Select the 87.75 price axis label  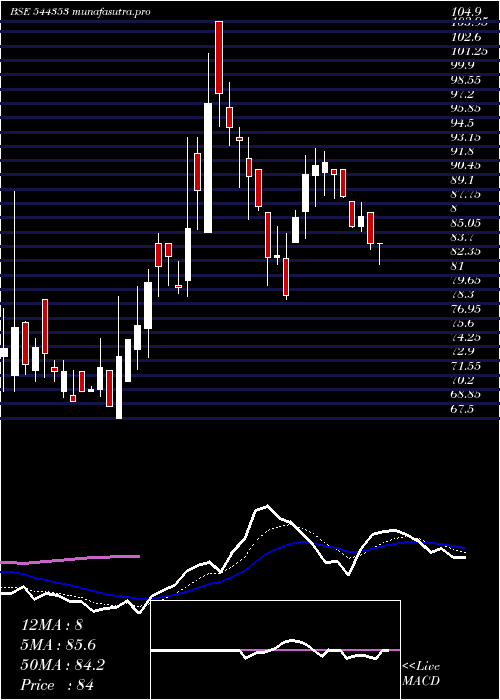pyautogui.click(x=467, y=195)
